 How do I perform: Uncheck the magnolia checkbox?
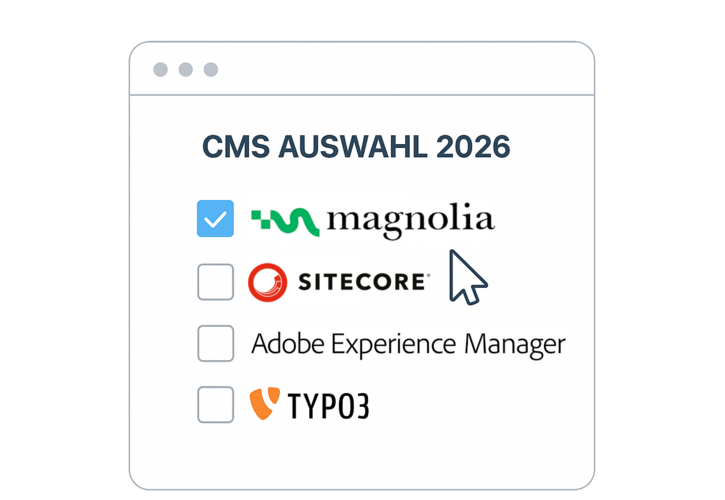(215, 219)
